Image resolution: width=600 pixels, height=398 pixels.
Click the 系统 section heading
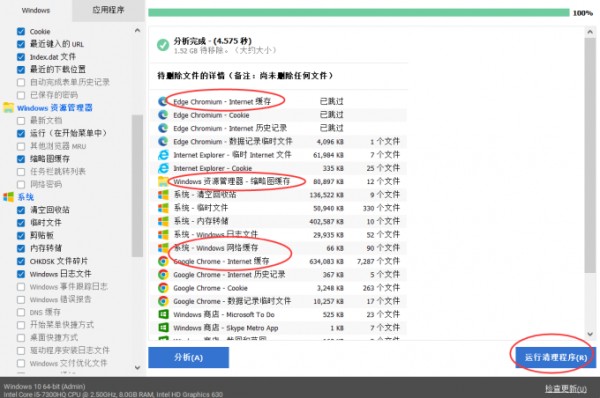[x=26, y=197]
